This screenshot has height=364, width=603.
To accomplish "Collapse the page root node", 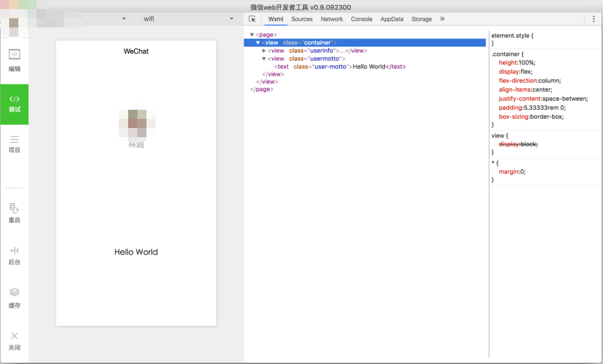I will pos(251,35).
